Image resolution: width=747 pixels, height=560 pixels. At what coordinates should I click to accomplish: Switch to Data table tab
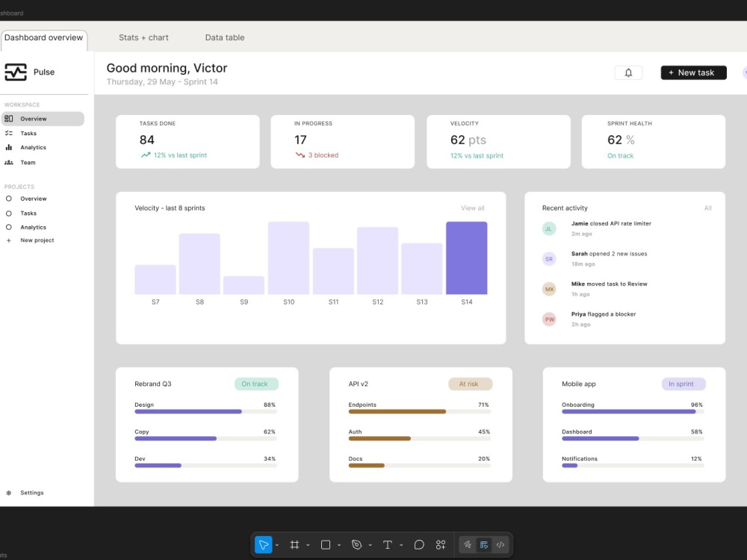224,37
